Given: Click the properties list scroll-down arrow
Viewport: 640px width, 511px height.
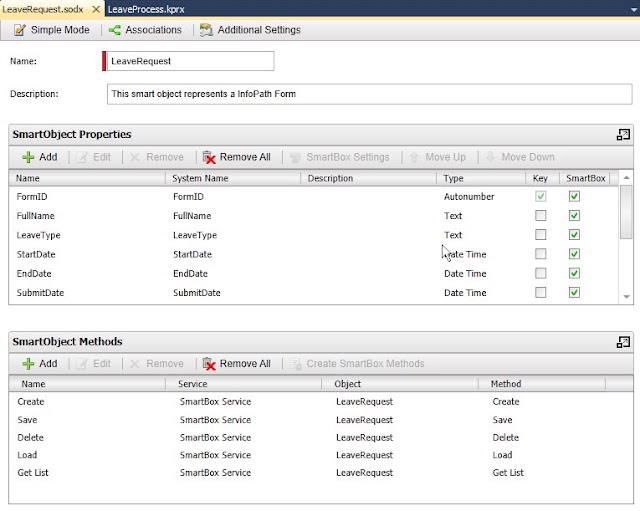Looking at the screenshot, I should [x=627, y=297].
